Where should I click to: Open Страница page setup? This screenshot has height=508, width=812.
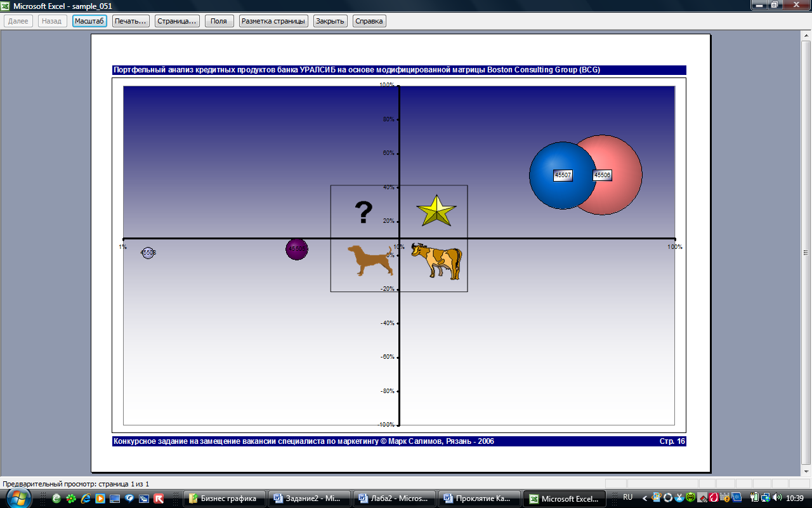(x=177, y=21)
